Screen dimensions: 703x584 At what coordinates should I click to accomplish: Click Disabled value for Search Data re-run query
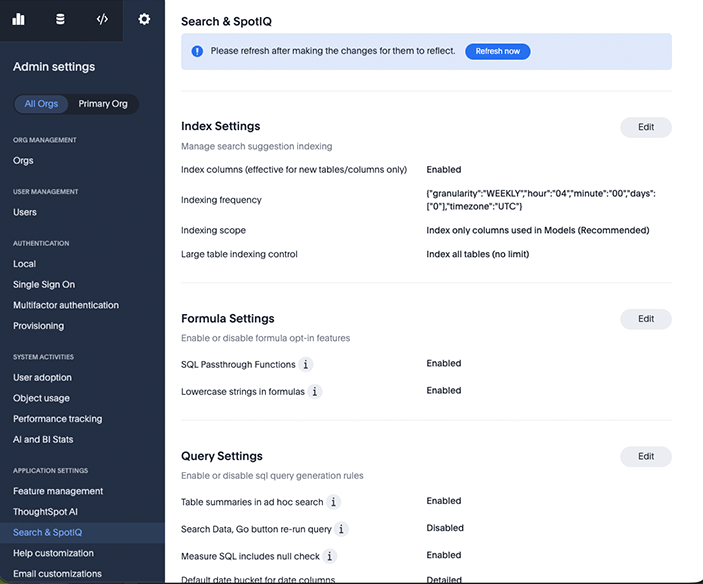[445, 528]
